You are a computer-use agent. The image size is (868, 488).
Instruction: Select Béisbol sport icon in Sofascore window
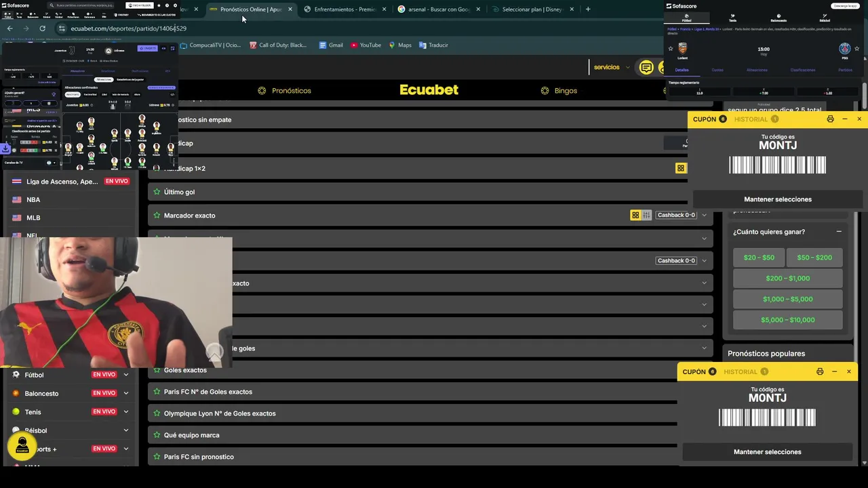point(825,18)
